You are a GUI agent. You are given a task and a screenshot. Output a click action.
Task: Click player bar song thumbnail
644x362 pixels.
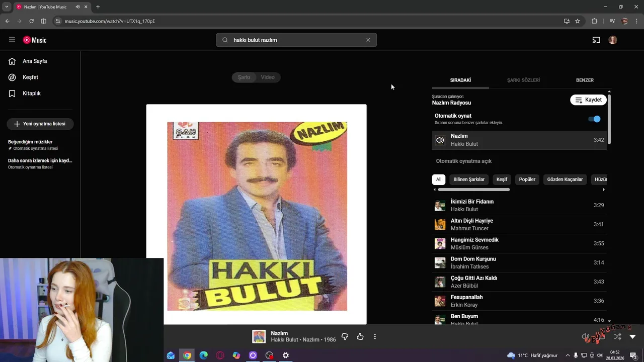click(x=259, y=337)
